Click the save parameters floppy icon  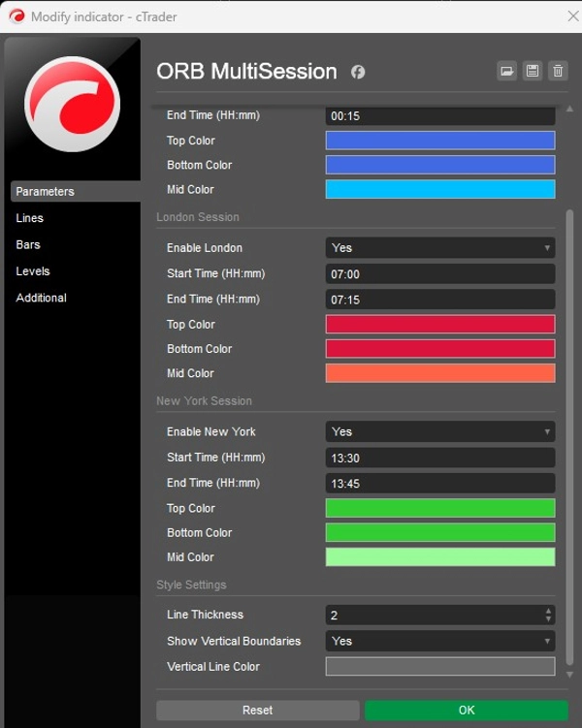[533, 71]
